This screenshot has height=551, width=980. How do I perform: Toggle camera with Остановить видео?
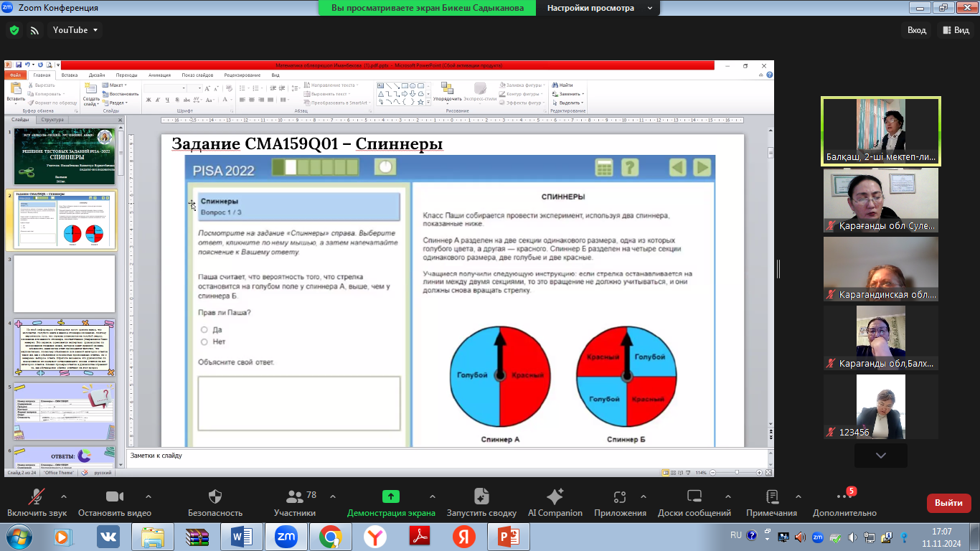tap(115, 496)
